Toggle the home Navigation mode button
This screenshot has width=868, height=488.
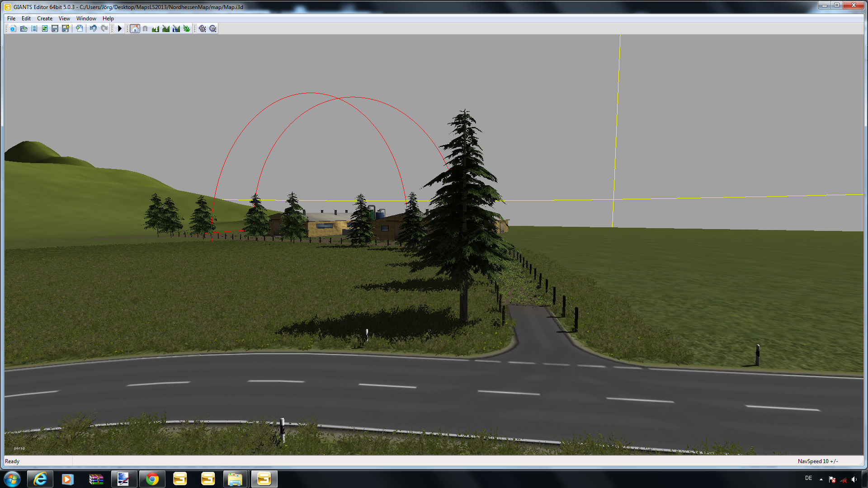pos(135,28)
